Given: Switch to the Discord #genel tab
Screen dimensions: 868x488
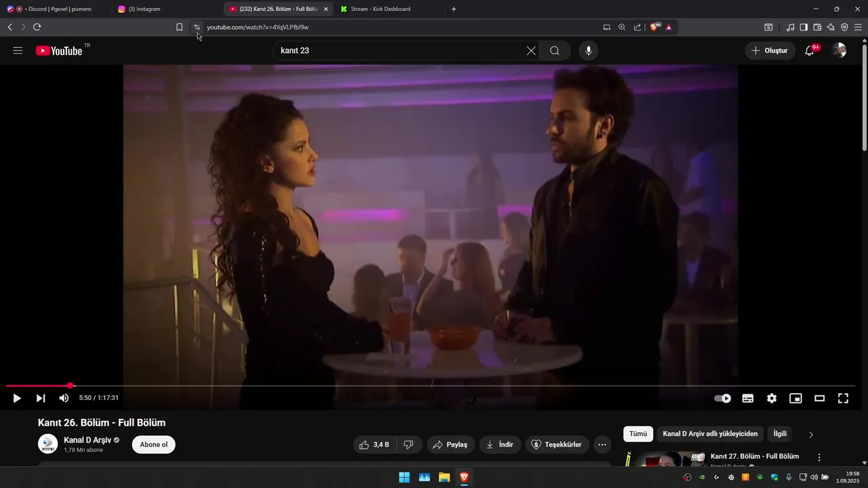Looking at the screenshot, I should click(54, 9).
